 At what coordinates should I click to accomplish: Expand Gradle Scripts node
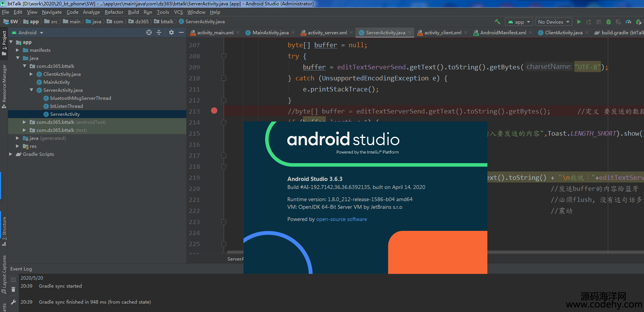(11, 154)
